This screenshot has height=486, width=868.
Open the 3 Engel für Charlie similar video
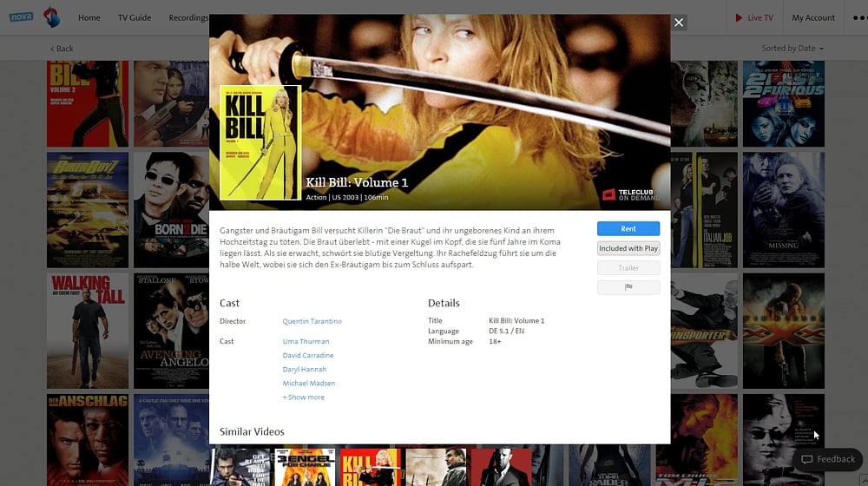pos(305,467)
